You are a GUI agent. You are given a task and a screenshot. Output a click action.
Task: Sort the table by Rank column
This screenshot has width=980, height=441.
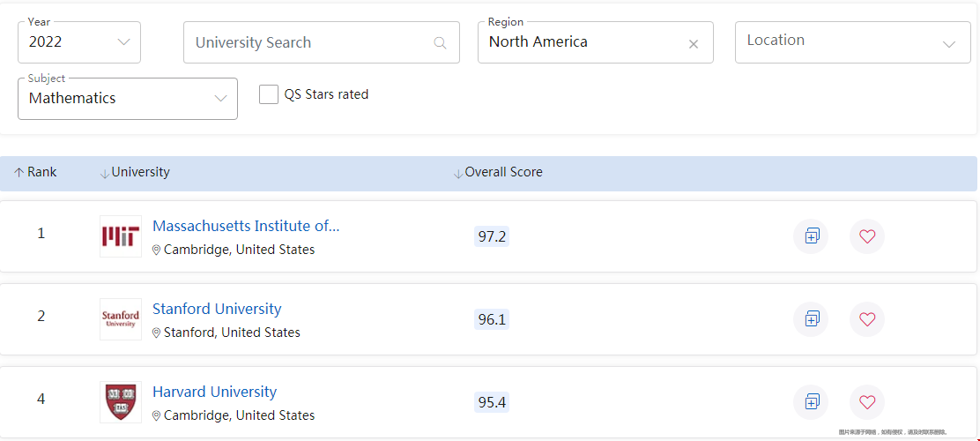click(x=35, y=172)
